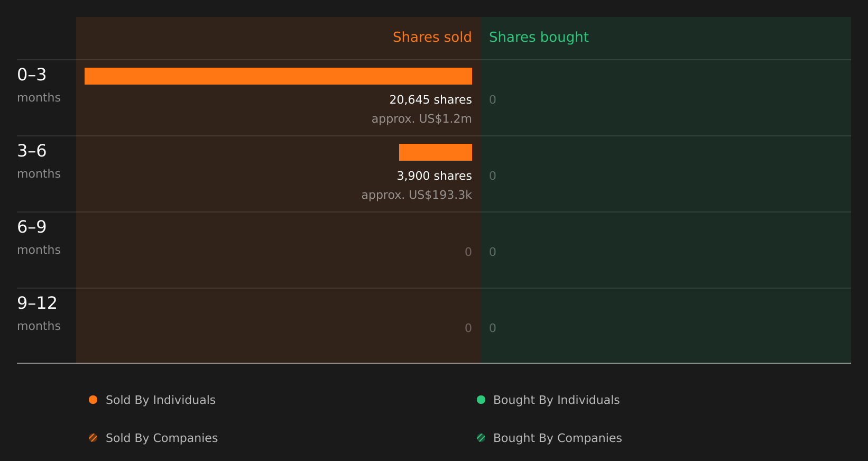Click the Shares bought column header
The height and width of the screenshot is (461, 868).
click(539, 37)
